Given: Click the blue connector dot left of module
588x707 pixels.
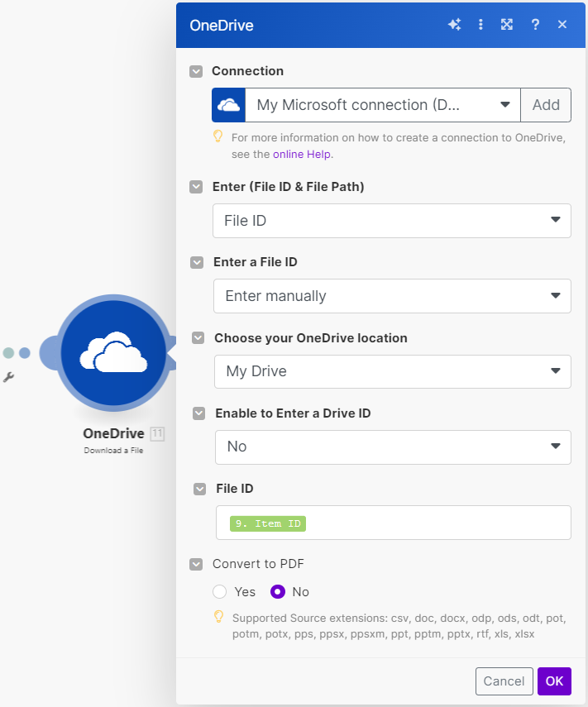Looking at the screenshot, I should click(x=25, y=353).
